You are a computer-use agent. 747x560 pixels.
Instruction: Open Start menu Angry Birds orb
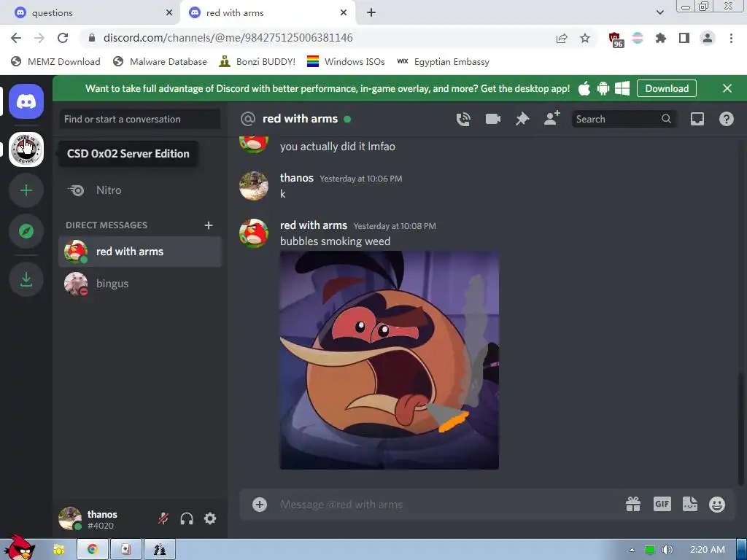tap(20, 548)
